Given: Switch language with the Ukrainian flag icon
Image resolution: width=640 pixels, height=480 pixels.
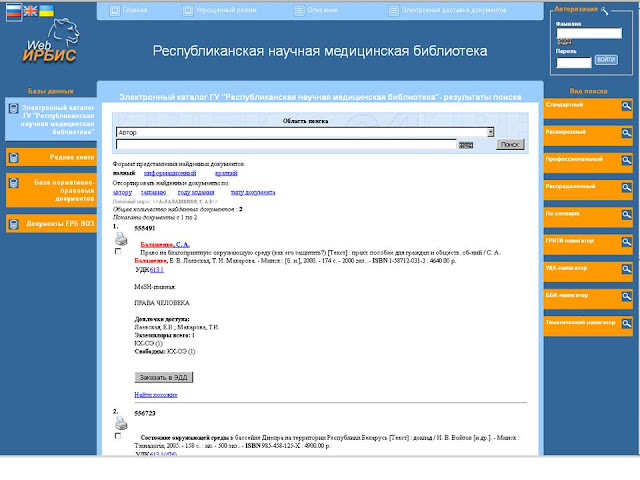Looking at the screenshot, I should point(46,11).
